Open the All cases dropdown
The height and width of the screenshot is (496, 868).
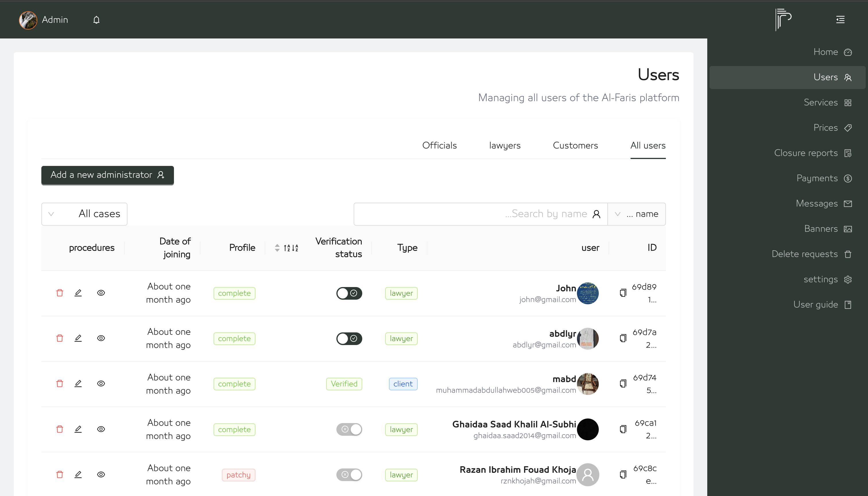click(x=84, y=214)
